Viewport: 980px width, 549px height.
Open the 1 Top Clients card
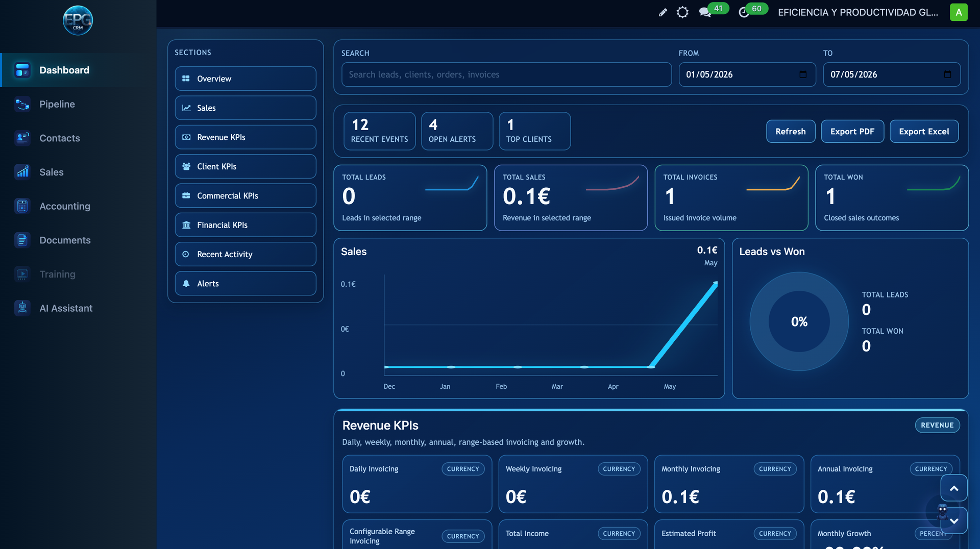click(535, 131)
